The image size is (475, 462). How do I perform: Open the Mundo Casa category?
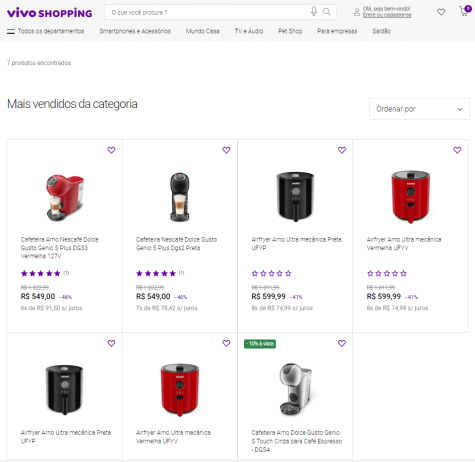(202, 31)
